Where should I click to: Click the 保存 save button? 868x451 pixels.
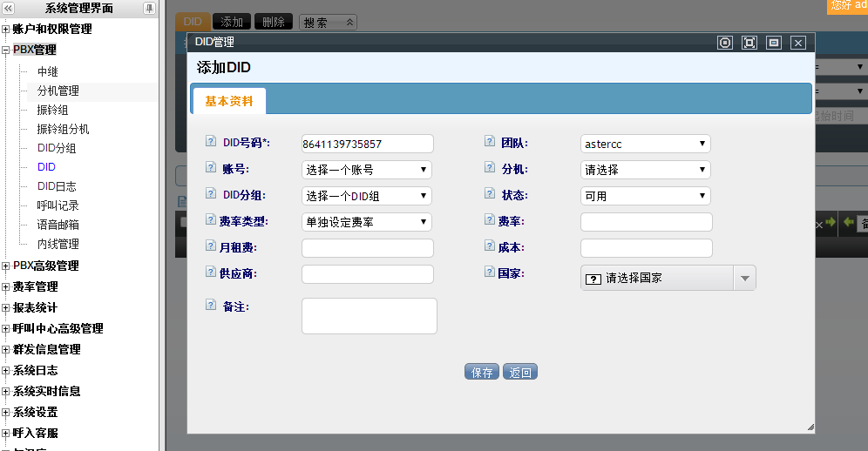point(482,373)
